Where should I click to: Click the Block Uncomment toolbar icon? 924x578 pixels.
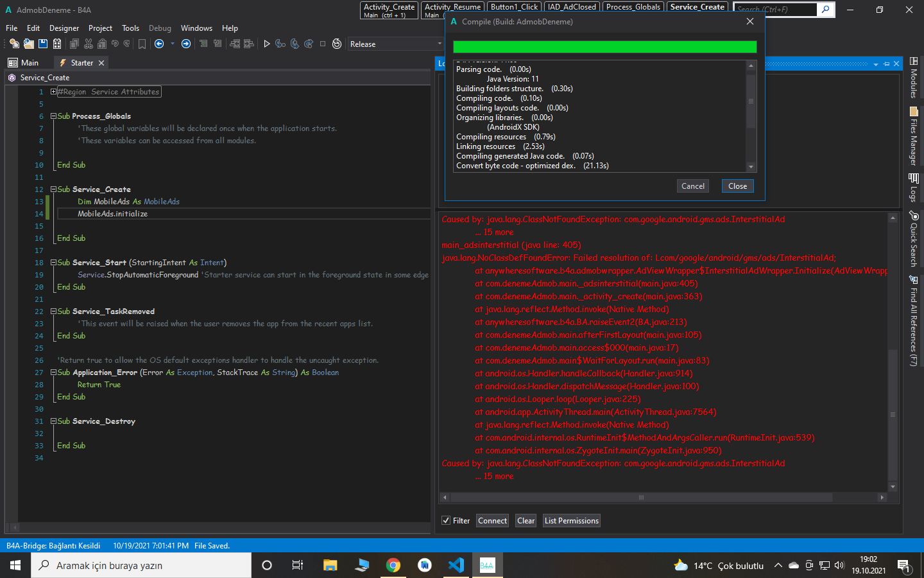click(x=218, y=44)
